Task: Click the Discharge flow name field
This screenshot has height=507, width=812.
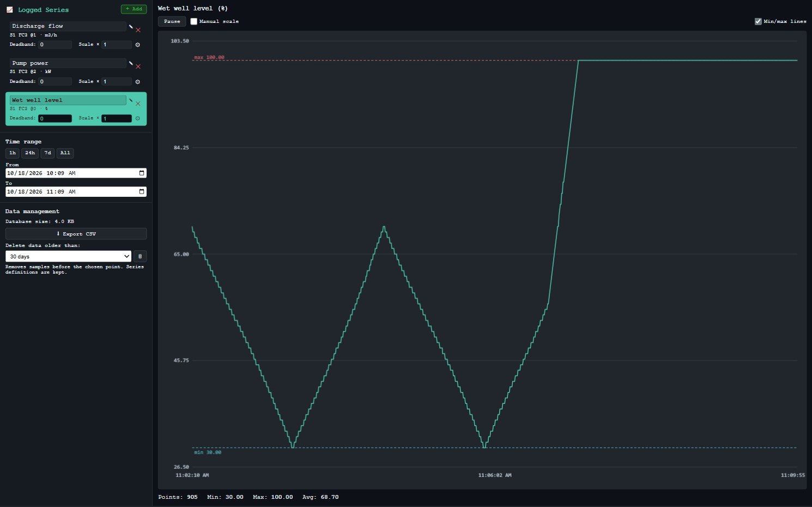Action: pyautogui.click(x=68, y=26)
